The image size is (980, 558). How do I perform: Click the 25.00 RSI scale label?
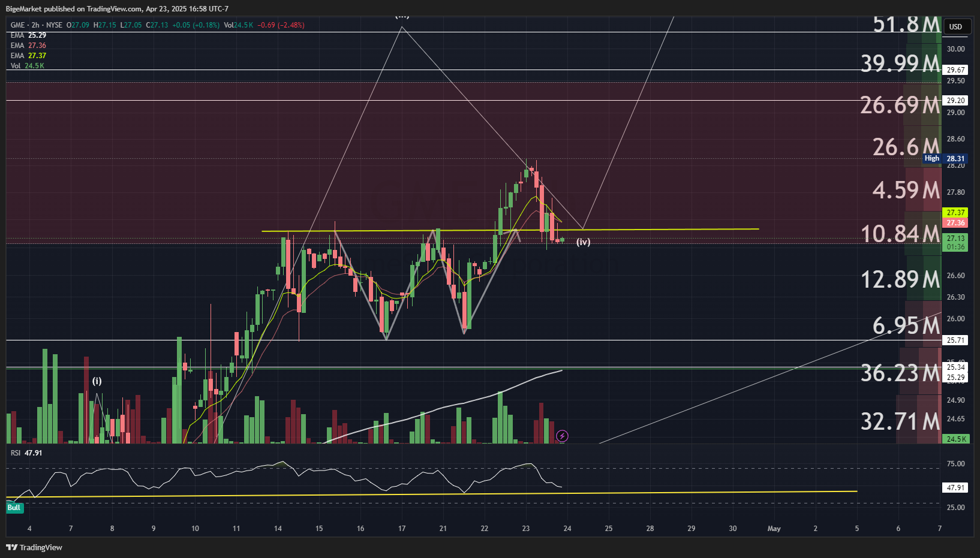956,508
